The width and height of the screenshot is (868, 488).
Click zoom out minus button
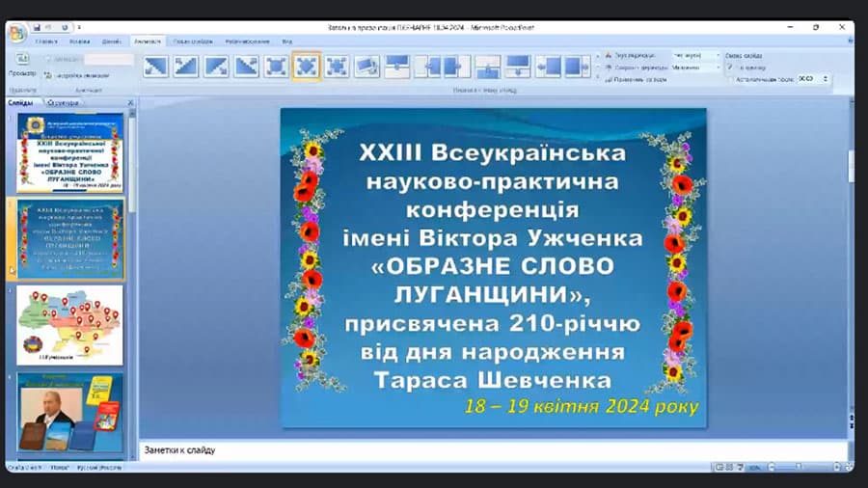(x=772, y=467)
